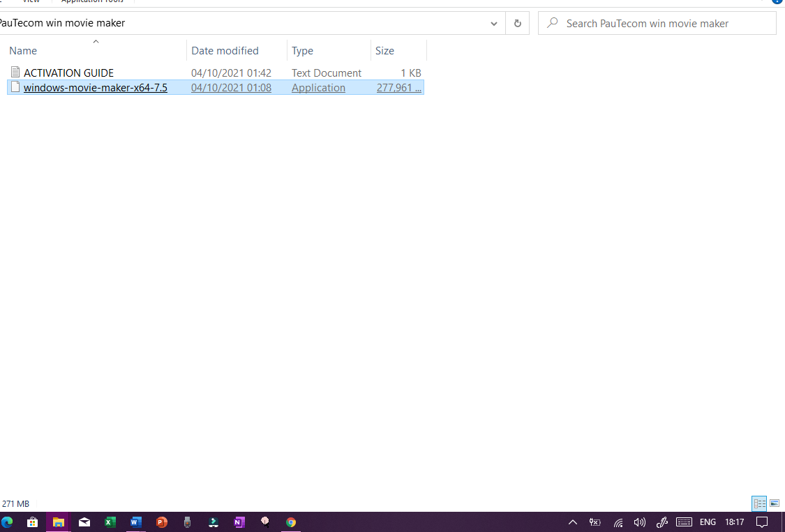The height and width of the screenshot is (532, 785).
Task: Click the 277,961 size cell
Action: (x=398, y=88)
